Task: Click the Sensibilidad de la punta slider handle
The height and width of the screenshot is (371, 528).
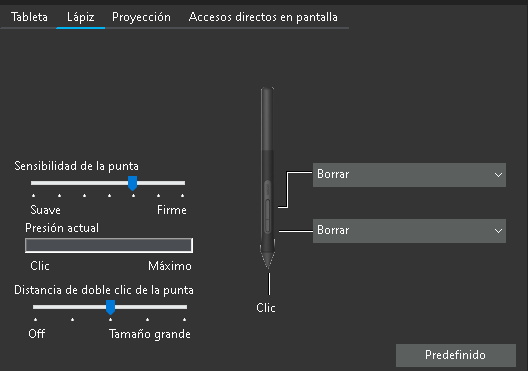Action: [132, 183]
